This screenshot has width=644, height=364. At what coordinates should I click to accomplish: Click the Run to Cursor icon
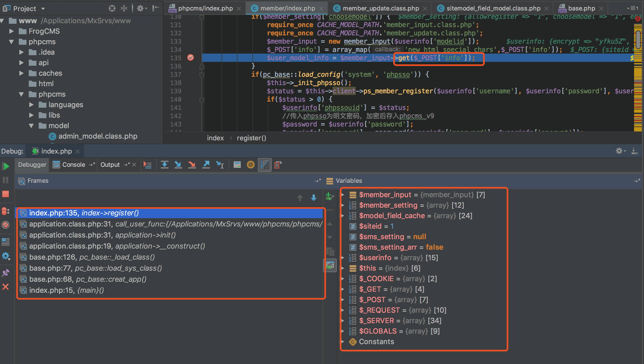click(x=220, y=165)
